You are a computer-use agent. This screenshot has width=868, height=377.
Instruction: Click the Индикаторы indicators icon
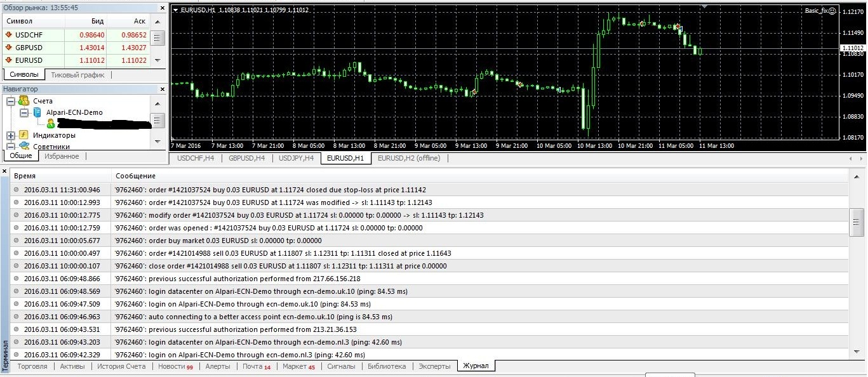click(23, 135)
